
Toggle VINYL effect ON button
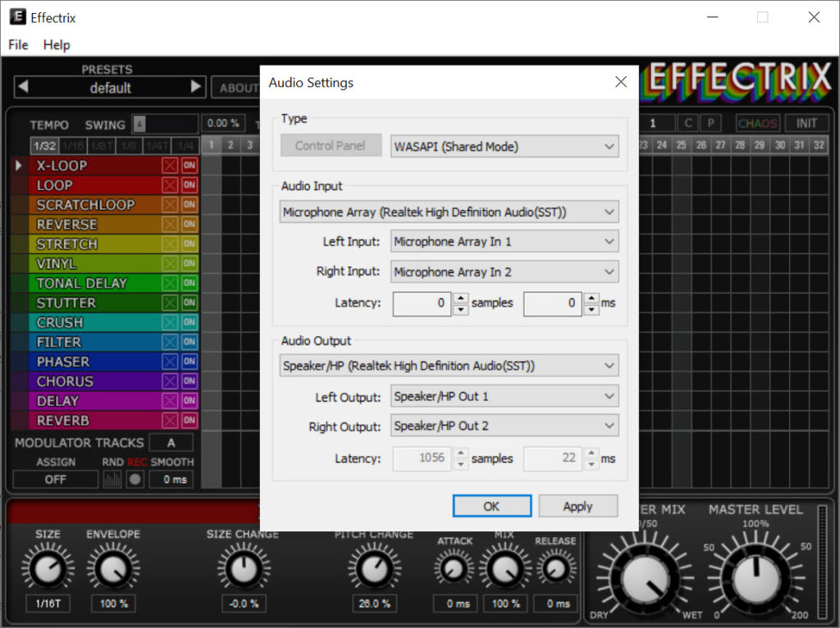(x=189, y=263)
